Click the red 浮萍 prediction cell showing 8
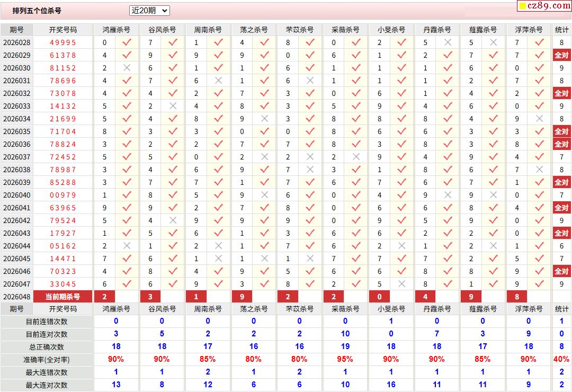Screen dimensions: 572x392 tap(517, 297)
